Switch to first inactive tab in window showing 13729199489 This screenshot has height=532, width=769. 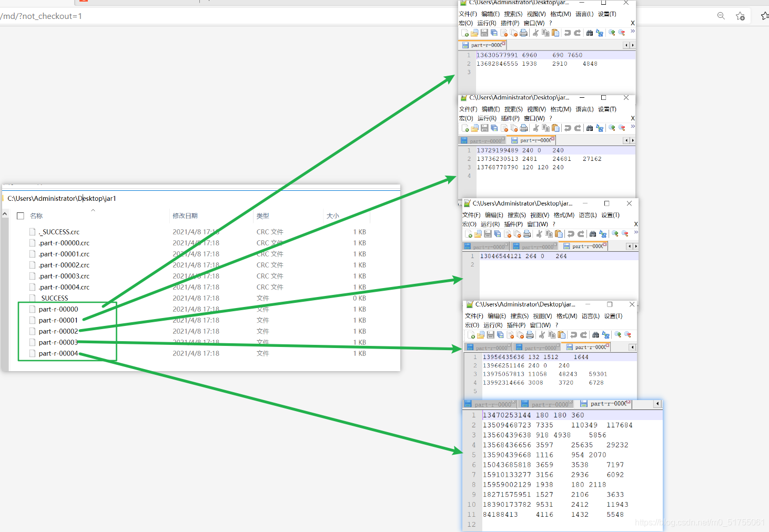(x=483, y=141)
